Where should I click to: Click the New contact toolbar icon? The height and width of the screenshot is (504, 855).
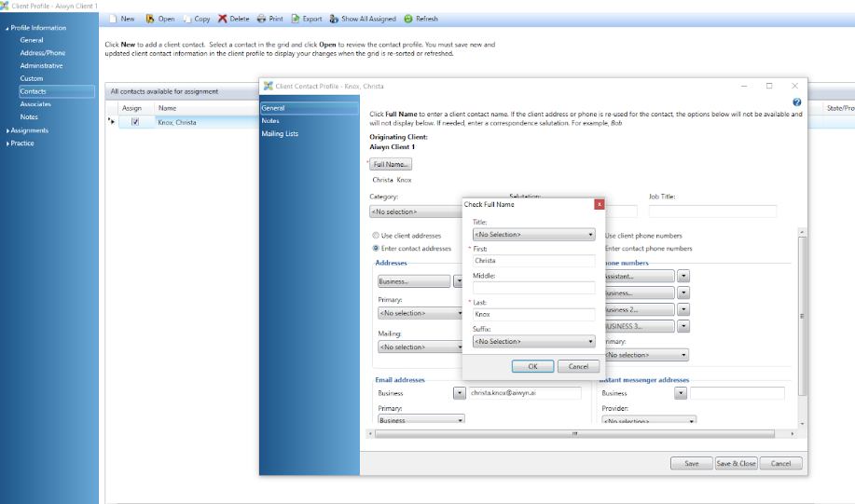[x=114, y=19]
